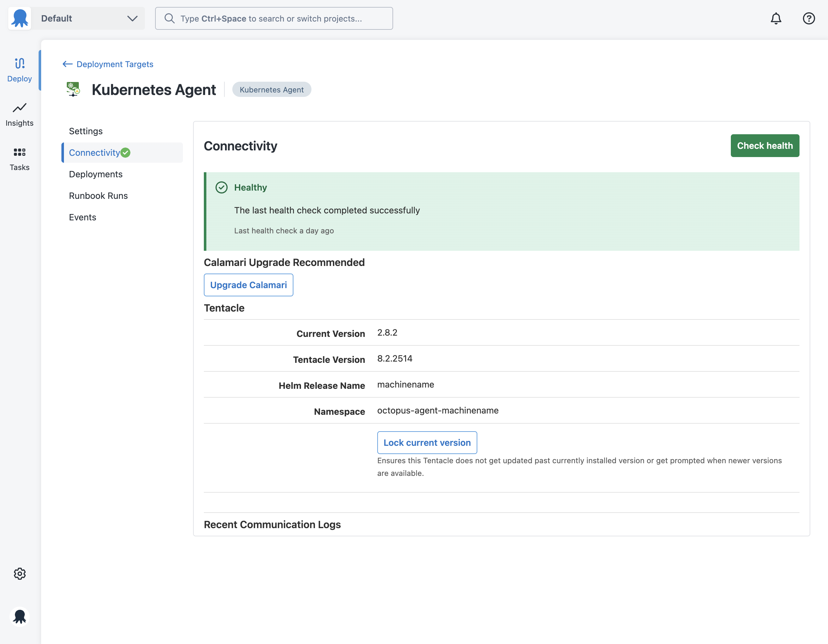Screen dimensions: 828x644
Task: Focus the project search field
Action: point(274,18)
